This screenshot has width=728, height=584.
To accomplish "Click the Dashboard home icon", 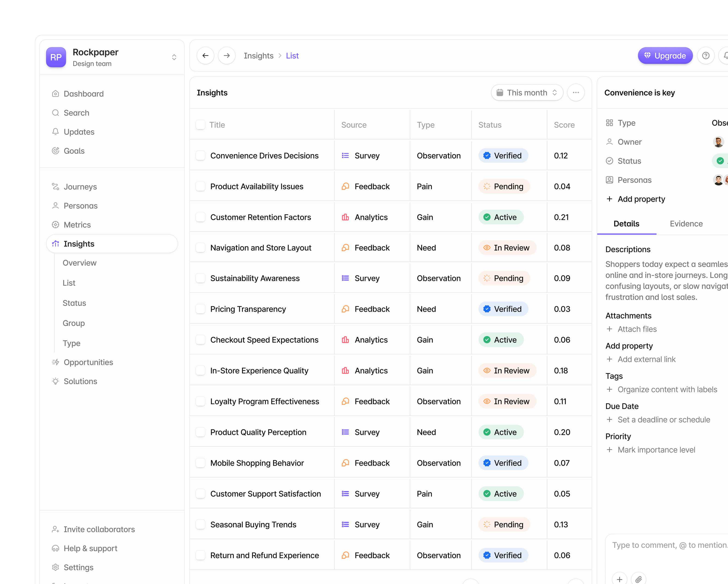I will (x=55, y=94).
